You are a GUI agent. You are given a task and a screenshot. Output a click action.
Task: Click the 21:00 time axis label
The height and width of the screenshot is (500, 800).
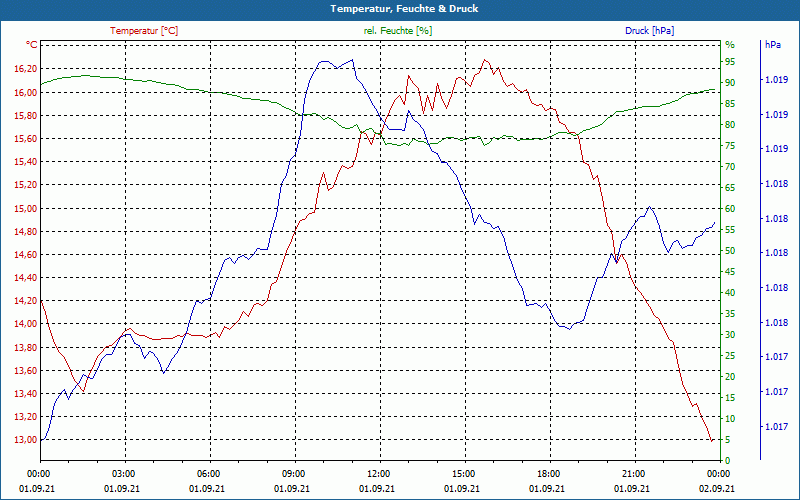(x=633, y=474)
